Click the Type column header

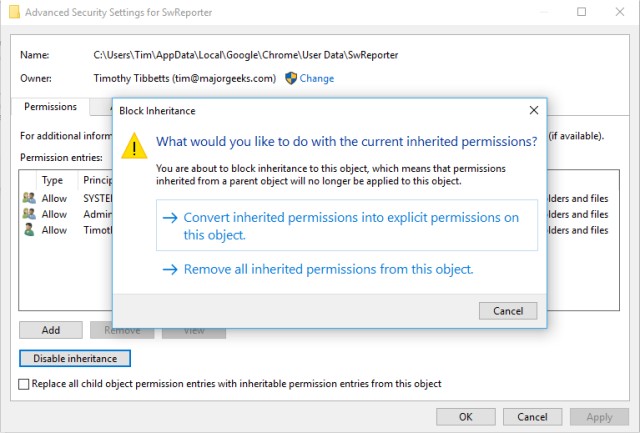(52, 181)
